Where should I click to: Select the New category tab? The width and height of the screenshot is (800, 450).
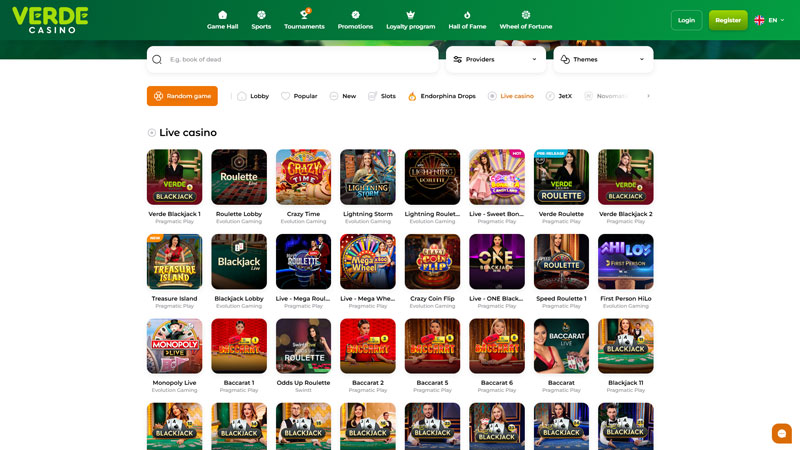coord(343,96)
